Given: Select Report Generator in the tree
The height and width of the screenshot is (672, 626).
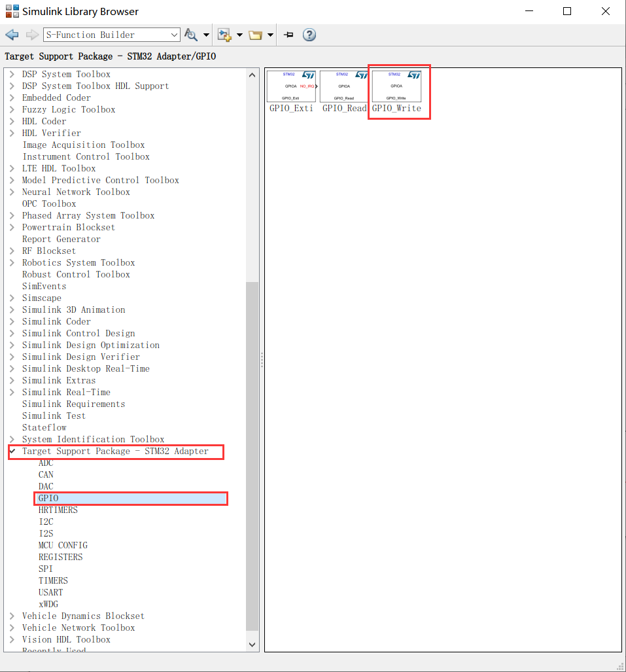Looking at the screenshot, I should tap(61, 239).
